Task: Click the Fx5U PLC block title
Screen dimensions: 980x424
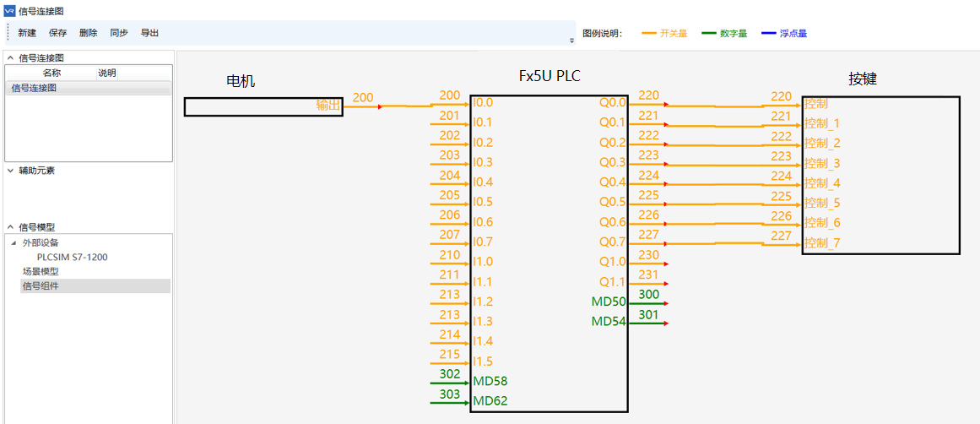Action: 550,77
